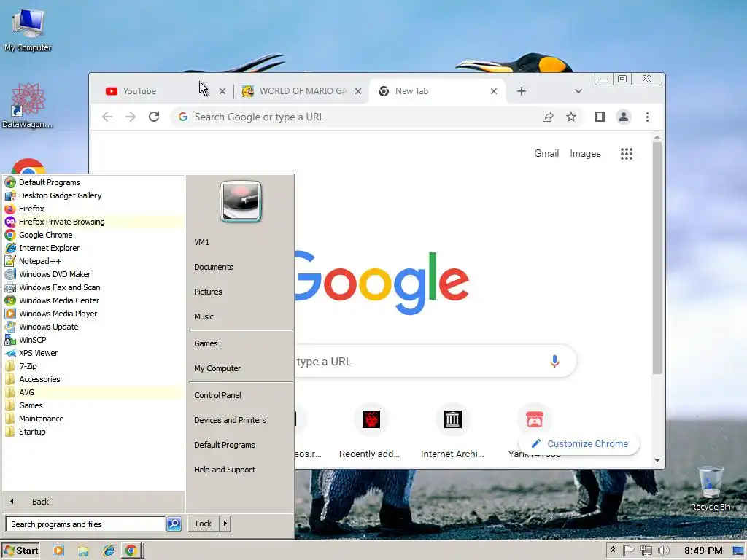Bookmark this tab with the star
The width and height of the screenshot is (747, 560).
coord(570,117)
